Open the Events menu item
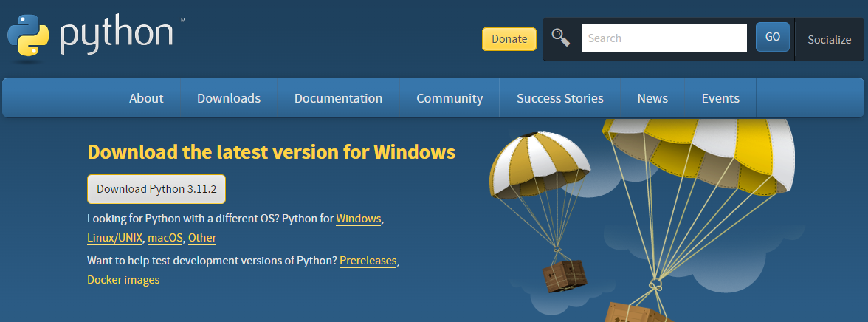The image size is (868, 322). pyautogui.click(x=720, y=98)
